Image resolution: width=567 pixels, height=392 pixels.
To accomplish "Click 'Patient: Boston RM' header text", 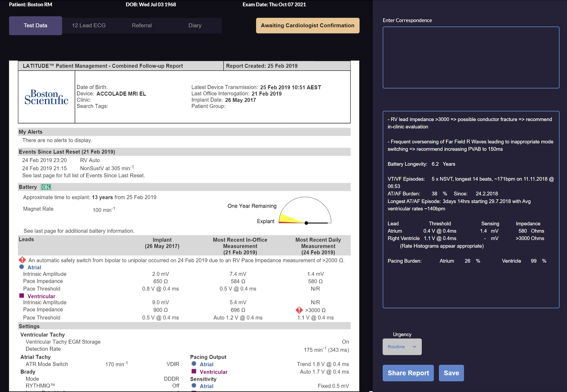I will point(30,4).
